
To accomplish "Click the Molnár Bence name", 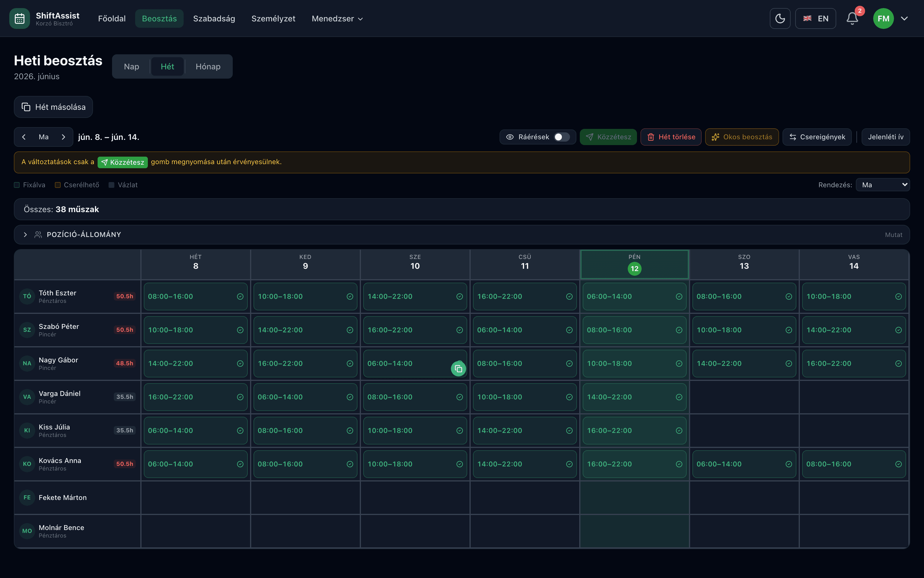I will (62, 527).
